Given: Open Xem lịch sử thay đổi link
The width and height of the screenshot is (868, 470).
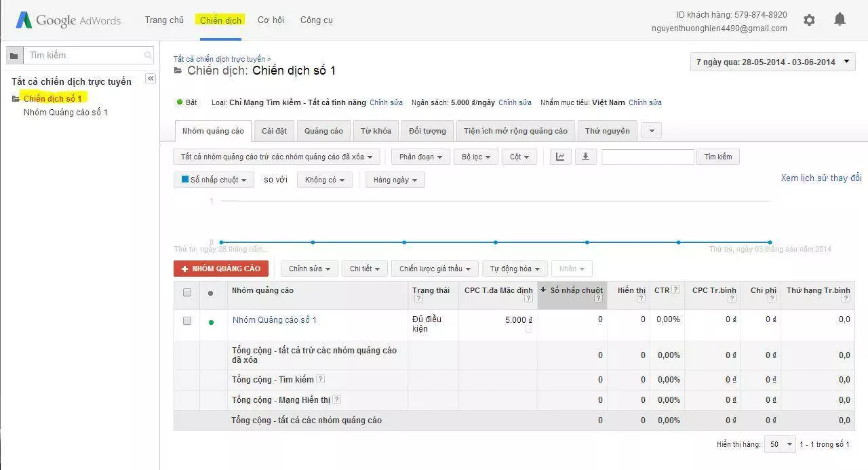Looking at the screenshot, I should click(821, 178).
